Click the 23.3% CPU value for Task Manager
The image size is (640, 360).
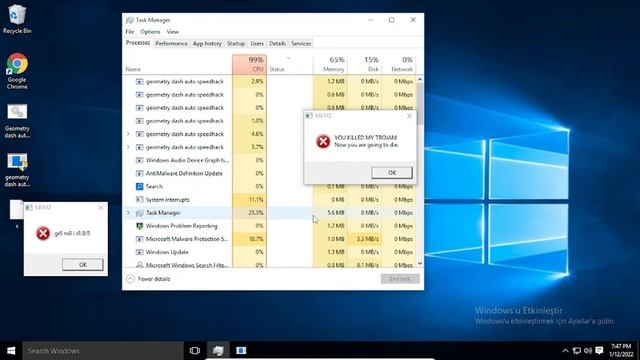pyautogui.click(x=256, y=213)
